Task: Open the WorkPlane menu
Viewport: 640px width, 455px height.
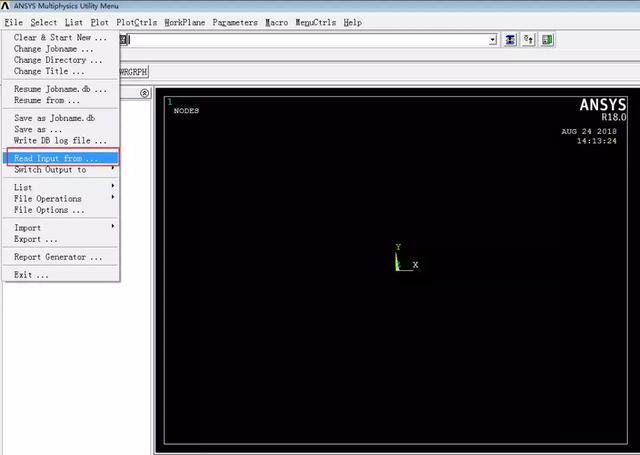Action: click(184, 22)
